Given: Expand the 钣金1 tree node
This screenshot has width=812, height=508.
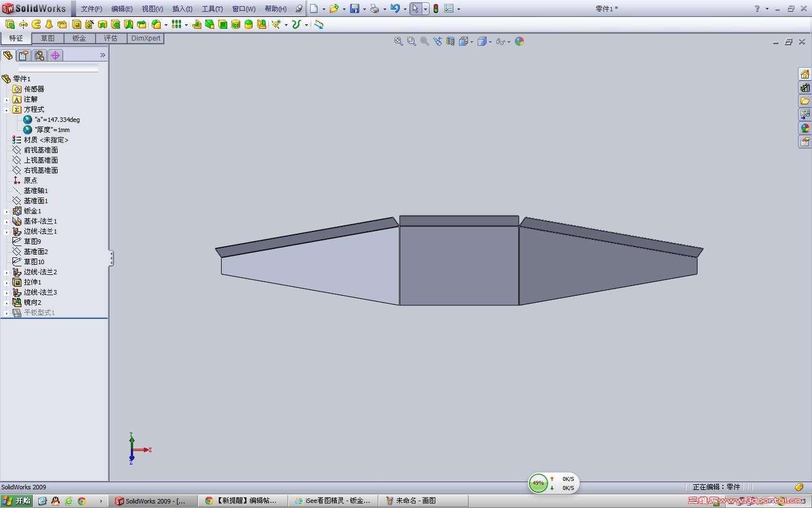Looking at the screenshot, I should pos(7,211).
